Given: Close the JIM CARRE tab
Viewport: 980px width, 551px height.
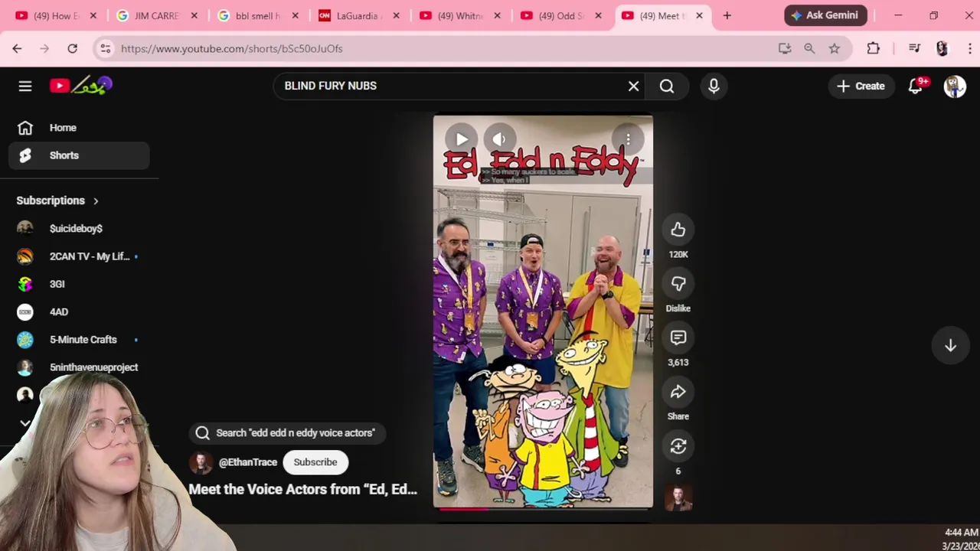Looking at the screenshot, I should click(x=194, y=15).
